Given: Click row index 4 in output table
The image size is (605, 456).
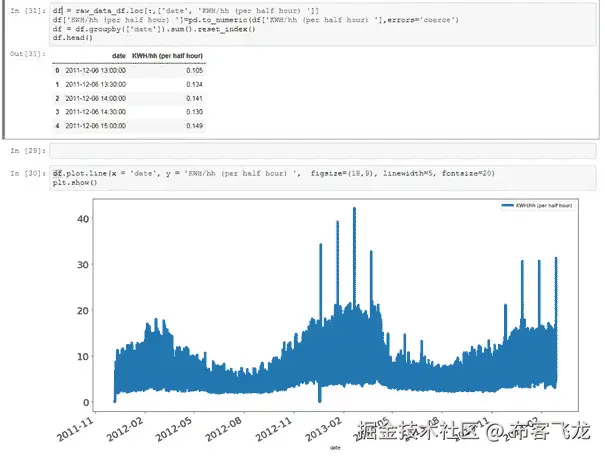Looking at the screenshot, I should (57, 126).
